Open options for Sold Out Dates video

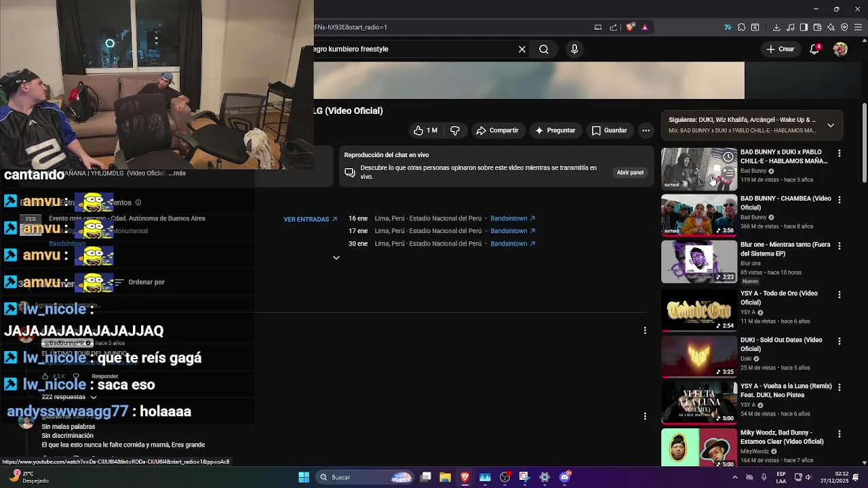(x=839, y=342)
